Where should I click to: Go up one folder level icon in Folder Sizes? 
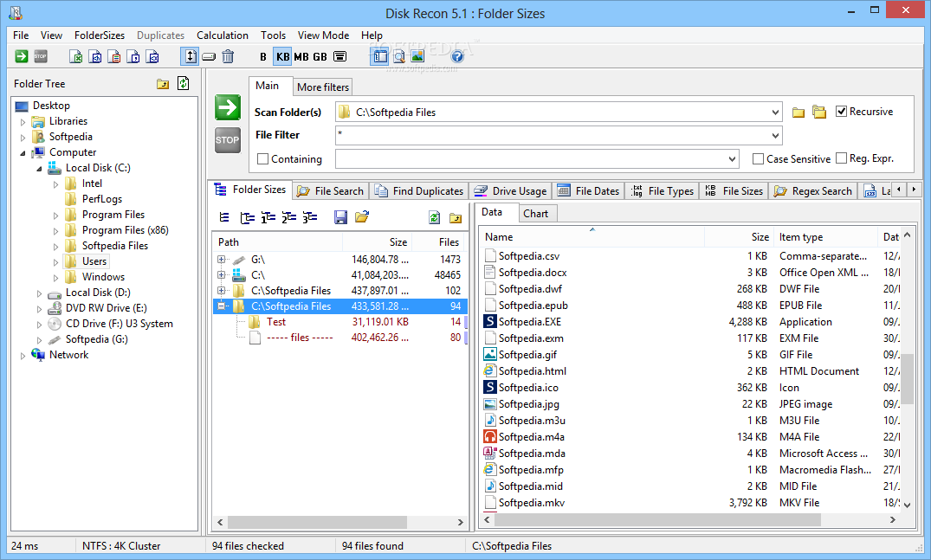click(456, 218)
